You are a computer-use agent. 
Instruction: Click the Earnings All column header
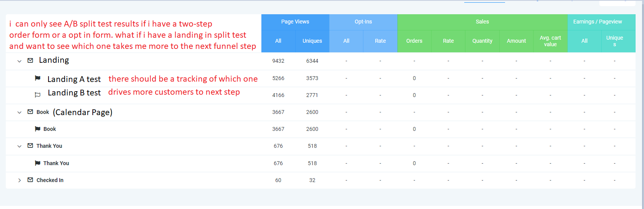click(584, 41)
